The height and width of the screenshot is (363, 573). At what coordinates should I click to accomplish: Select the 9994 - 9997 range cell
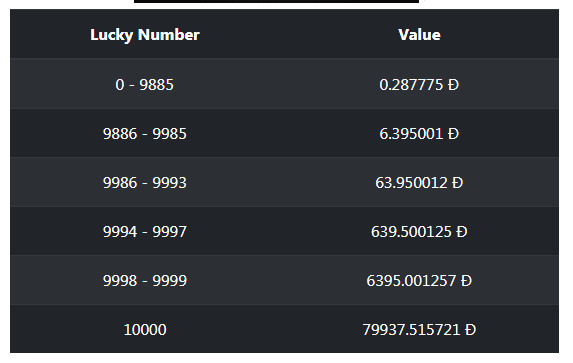tap(145, 231)
